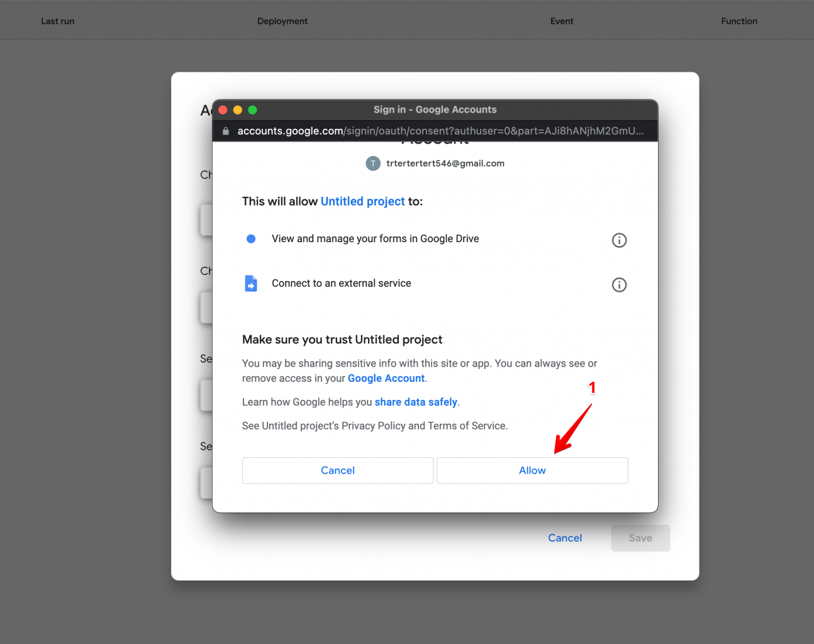Open the Google Account link
Image resolution: width=814 pixels, height=644 pixels.
point(386,379)
